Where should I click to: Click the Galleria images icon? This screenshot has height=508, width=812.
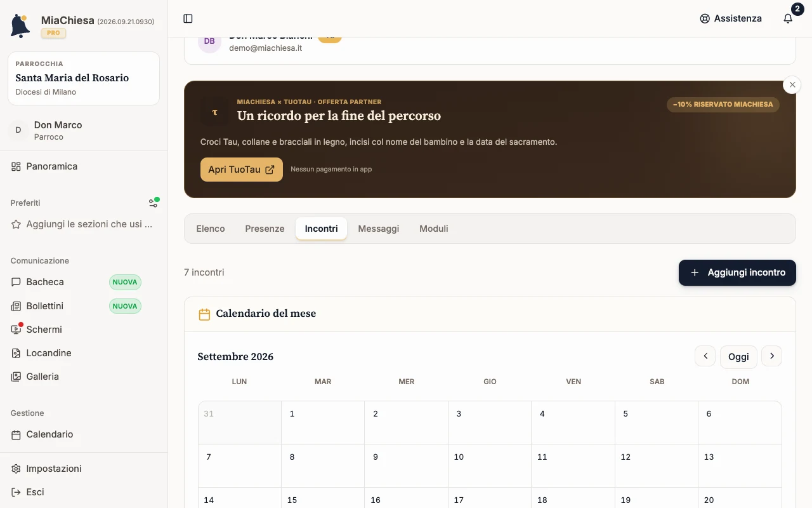tap(16, 377)
